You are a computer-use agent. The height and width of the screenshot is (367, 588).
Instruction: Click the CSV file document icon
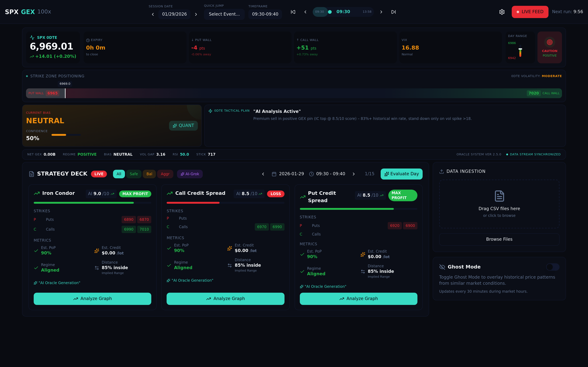(499, 196)
